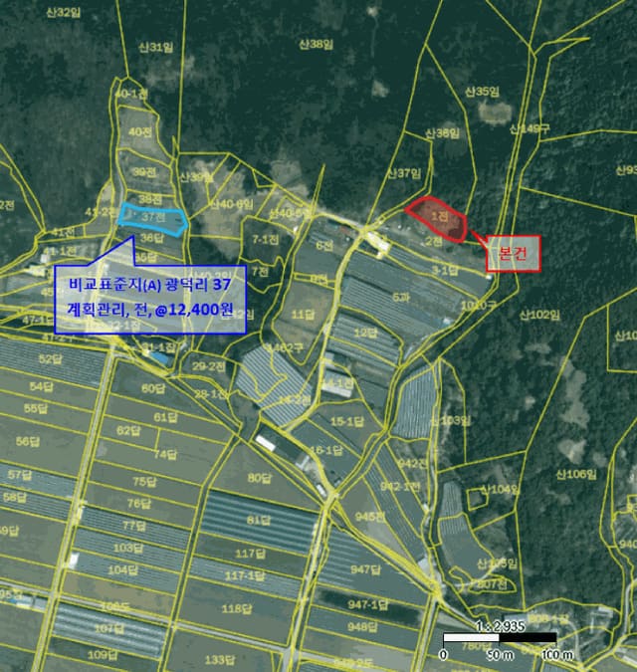Click the 50 m scale bar label
The image size is (637, 672).
[x=500, y=655]
